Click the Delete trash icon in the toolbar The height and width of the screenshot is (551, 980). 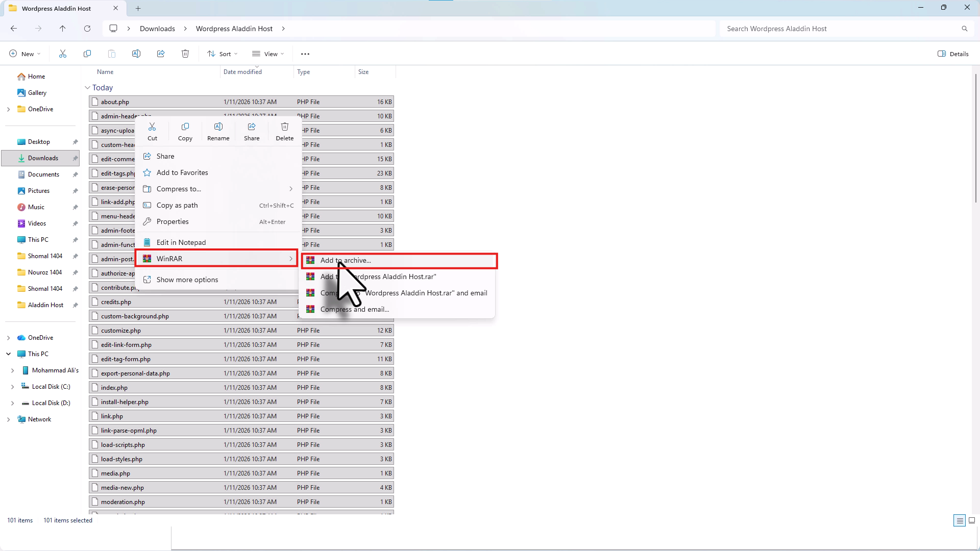pos(185,54)
